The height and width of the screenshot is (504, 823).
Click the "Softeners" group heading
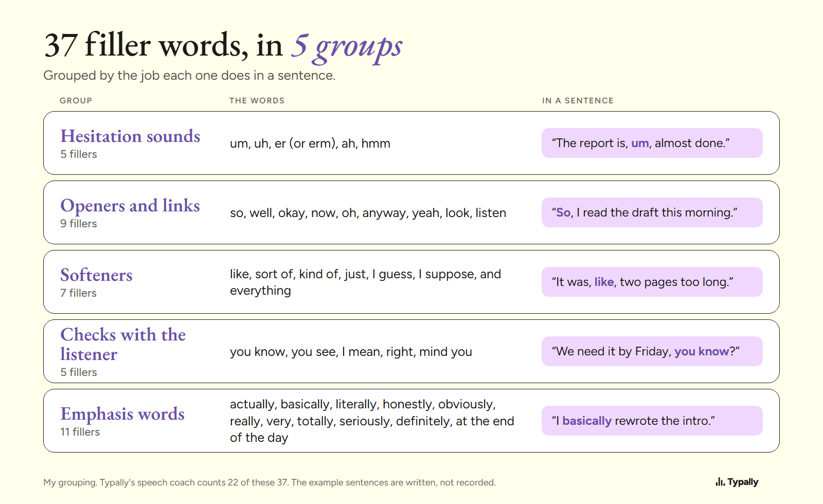(x=96, y=275)
